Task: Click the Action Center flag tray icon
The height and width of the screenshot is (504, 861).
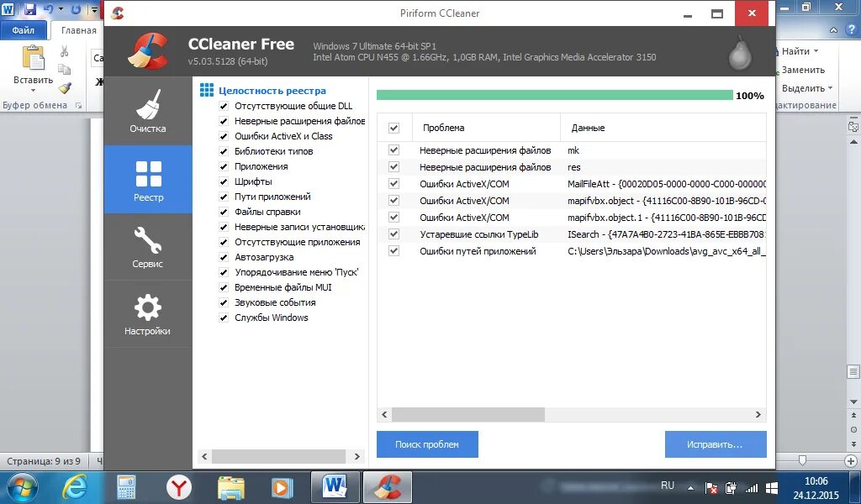Action: tap(710, 487)
